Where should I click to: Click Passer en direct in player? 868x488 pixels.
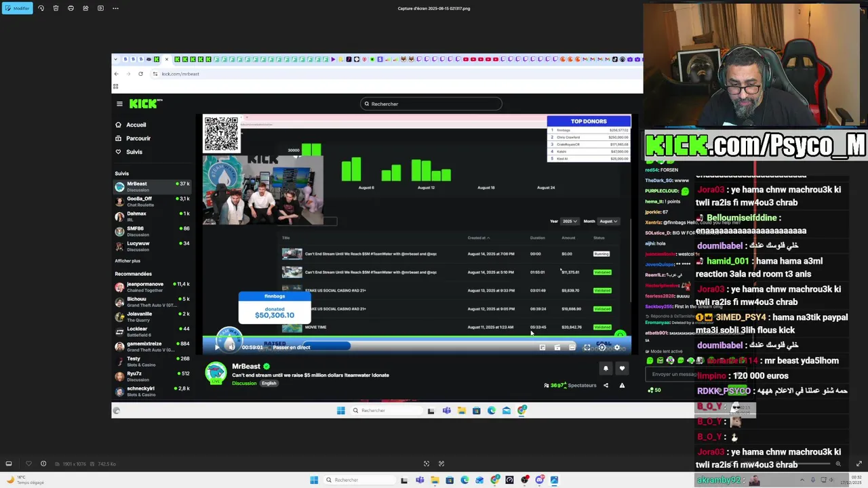tap(292, 347)
